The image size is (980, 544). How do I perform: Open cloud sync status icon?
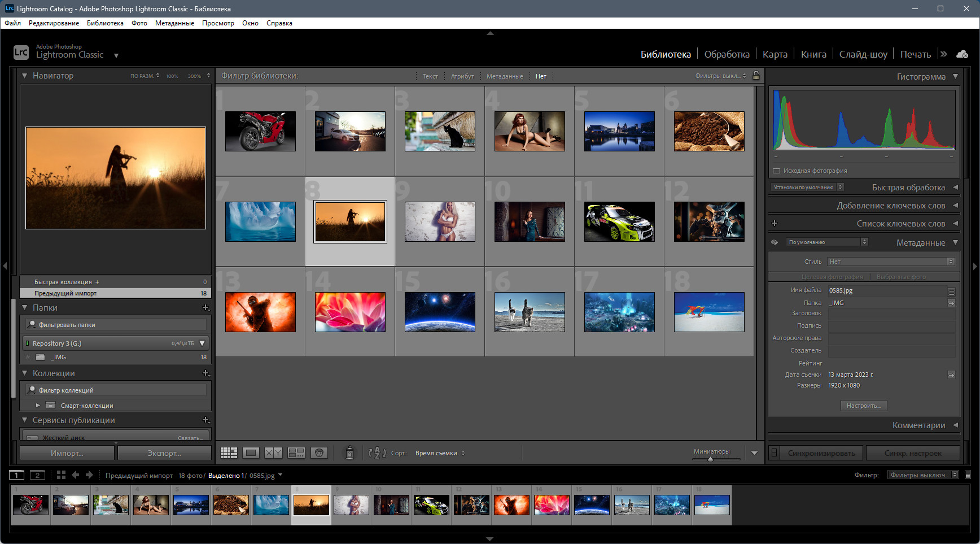[963, 54]
